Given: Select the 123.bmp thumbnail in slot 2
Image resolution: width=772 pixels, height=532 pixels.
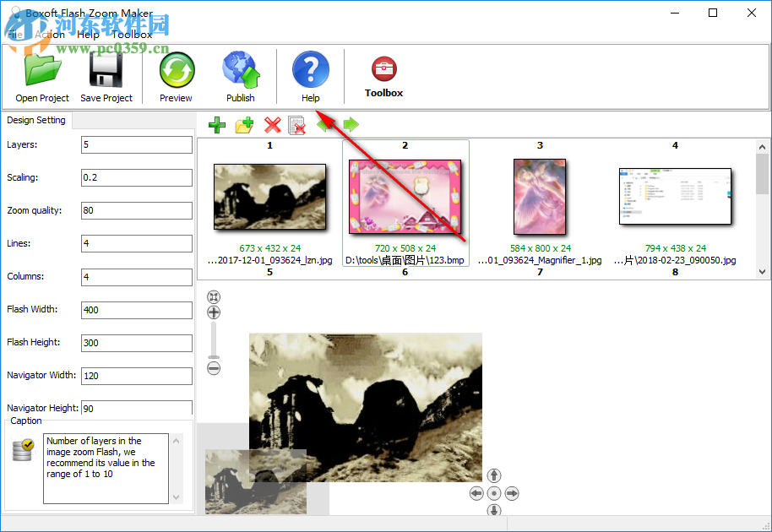Looking at the screenshot, I should 405,196.
